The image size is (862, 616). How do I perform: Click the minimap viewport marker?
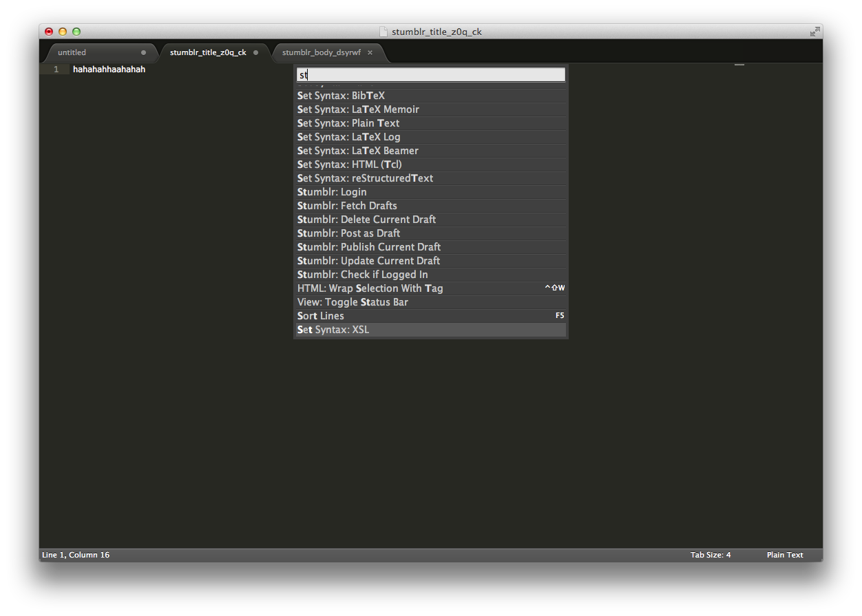coord(739,65)
